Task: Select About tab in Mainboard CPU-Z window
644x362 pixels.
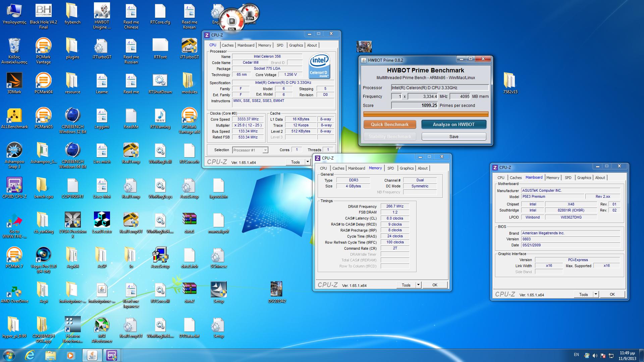Action: pyautogui.click(x=600, y=178)
